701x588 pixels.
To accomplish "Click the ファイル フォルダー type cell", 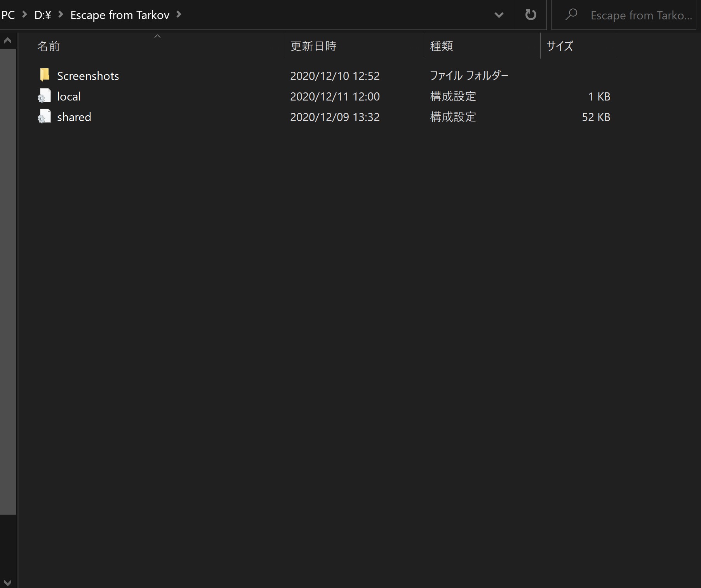I will pyautogui.click(x=469, y=76).
